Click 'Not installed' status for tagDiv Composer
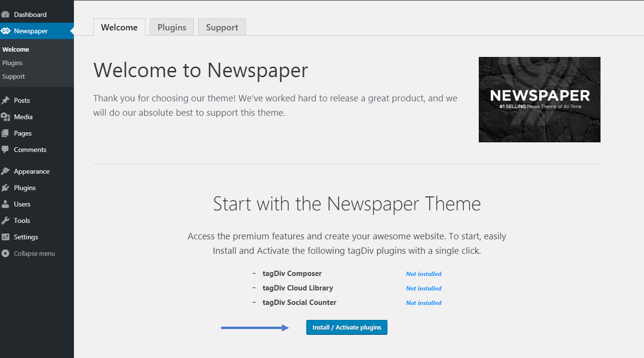This screenshot has width=644, height=358. 424,274
